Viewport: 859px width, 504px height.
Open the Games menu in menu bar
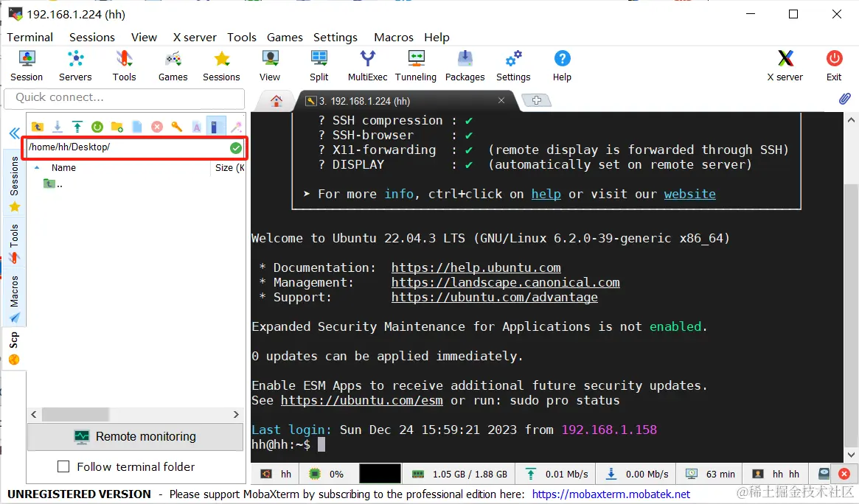pos(285,38)
